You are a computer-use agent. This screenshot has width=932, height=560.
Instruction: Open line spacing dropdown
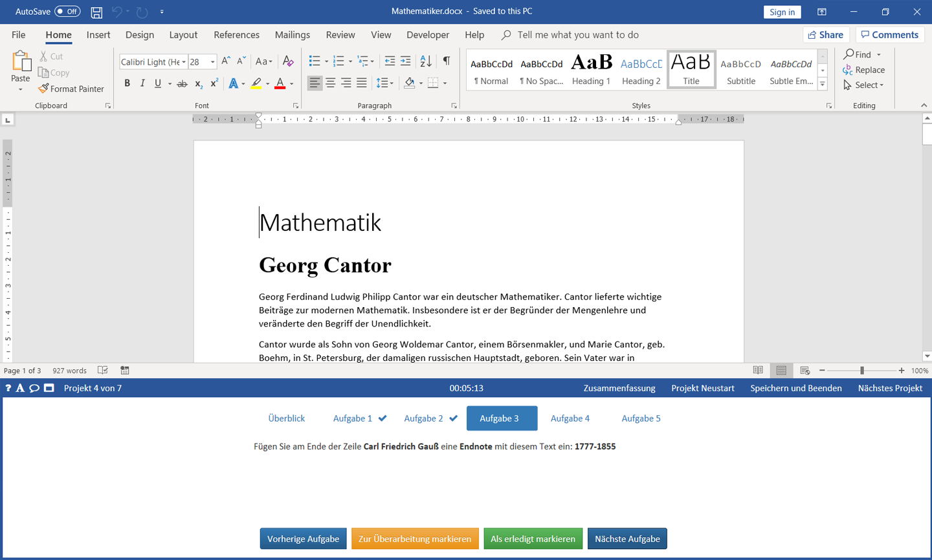click(x=384, y=83)
